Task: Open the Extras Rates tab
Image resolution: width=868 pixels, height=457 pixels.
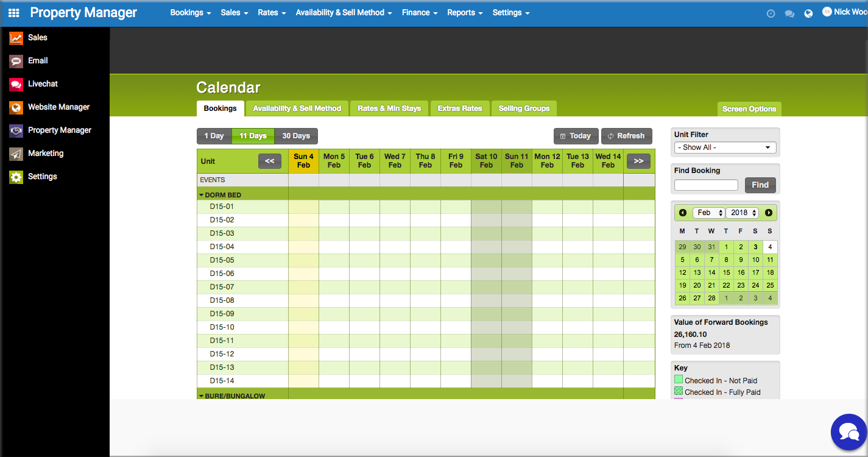Action: (459, 108)
